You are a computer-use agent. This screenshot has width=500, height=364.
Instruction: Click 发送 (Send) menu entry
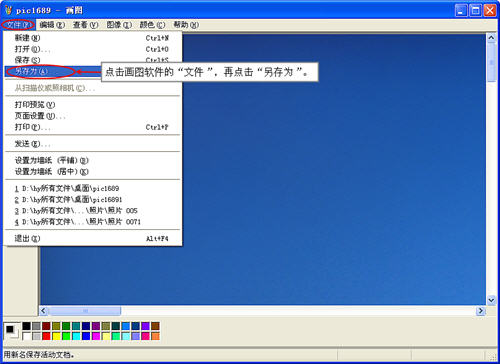pos(93,144)
